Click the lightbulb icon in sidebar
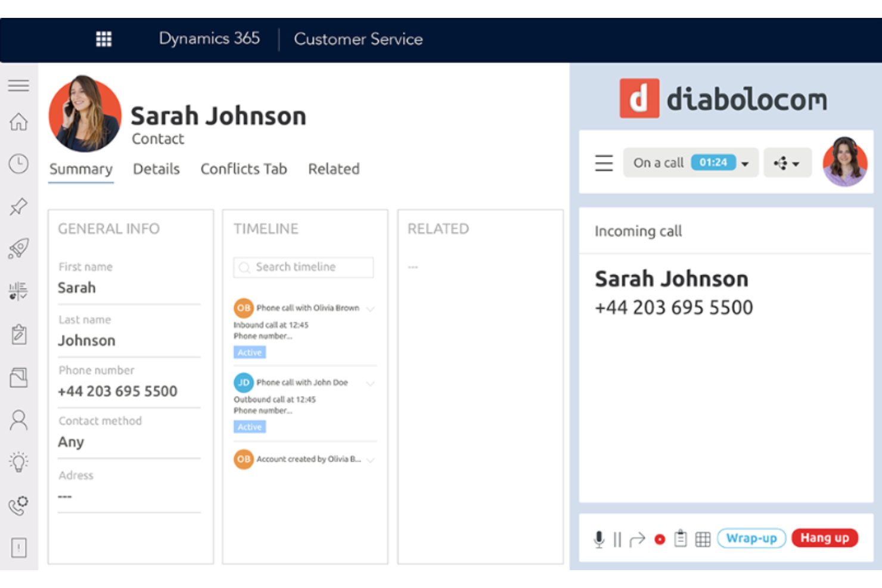This screenshot has width=882, height=588. (18, 462)
